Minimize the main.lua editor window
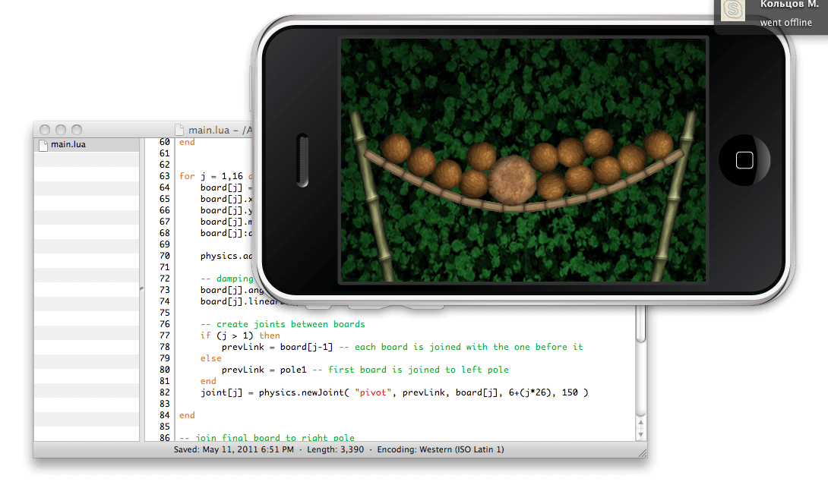 click(61, 130)
